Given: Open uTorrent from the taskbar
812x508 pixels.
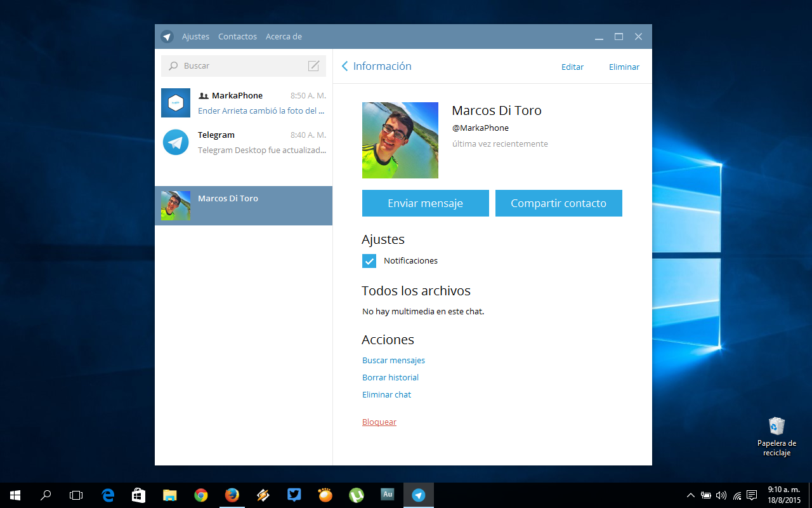Looking at the screenshot, I should pos(357,495).
